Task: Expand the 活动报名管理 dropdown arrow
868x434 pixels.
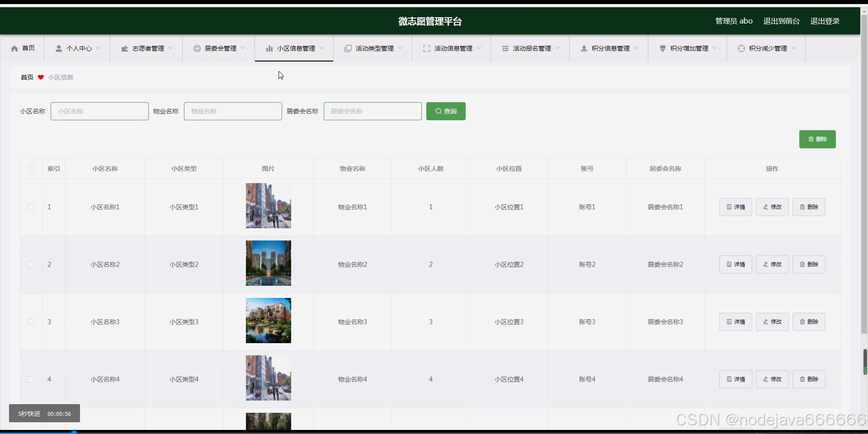Action: click(557, 48)
